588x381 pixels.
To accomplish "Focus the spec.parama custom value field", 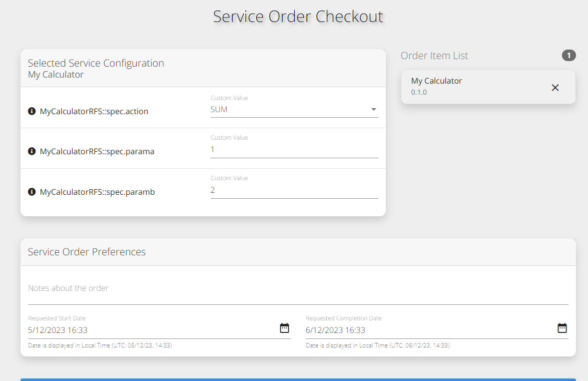I will (x=294, y=150).
